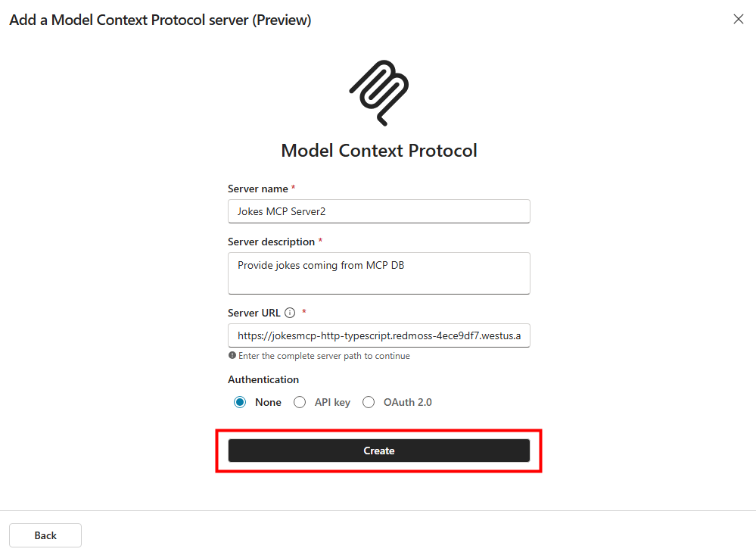The height and width of the screenshot is (552, 756).
Task: Click the 'Server URL' field label
Action: (x=254, y=313)
